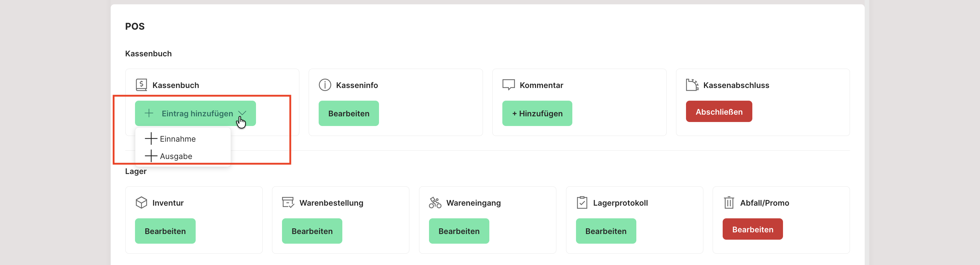Click the Kassenbuch ledger icon
This screenshot has width=980, height=265.
click(x=141, y=85)
